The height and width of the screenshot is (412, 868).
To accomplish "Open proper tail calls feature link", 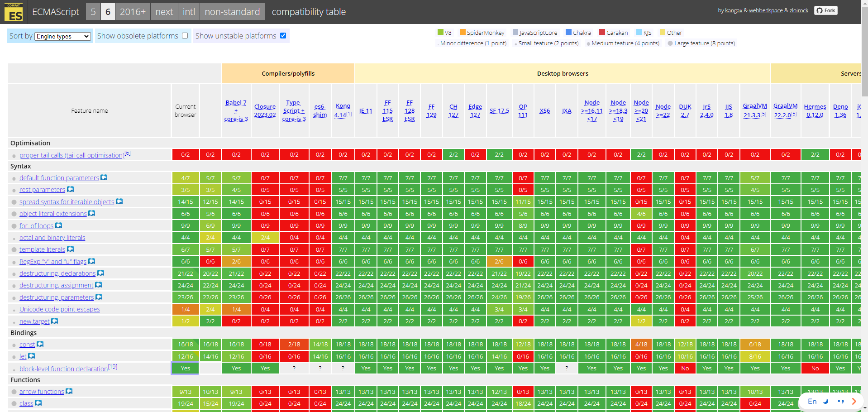I will pyautogui.click(x=72, y=155).
